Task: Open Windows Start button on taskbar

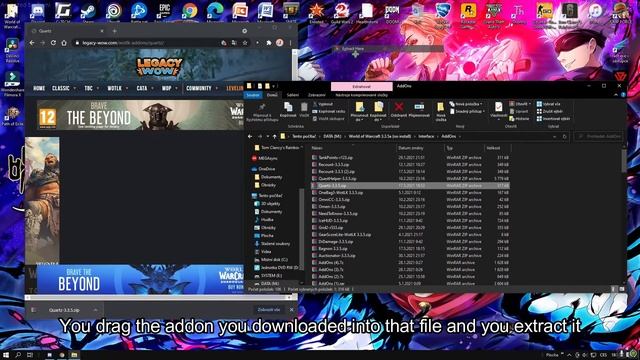Action: (6, 355)
